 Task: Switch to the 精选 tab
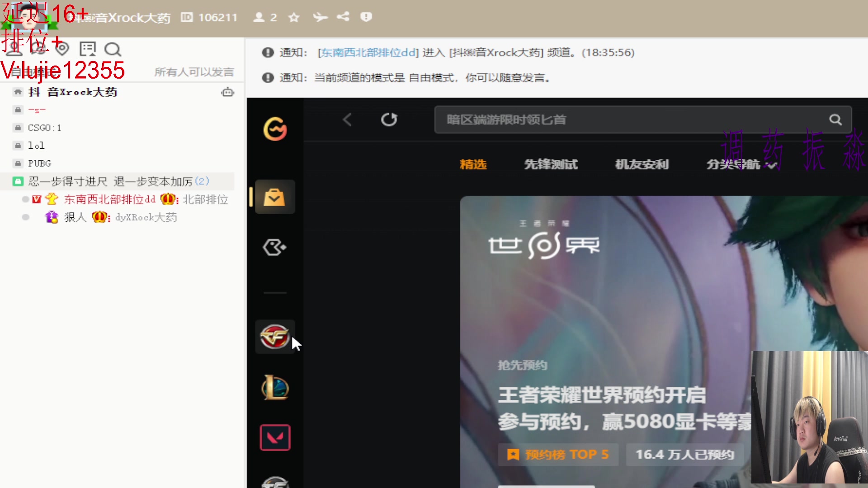click(473, 164)
